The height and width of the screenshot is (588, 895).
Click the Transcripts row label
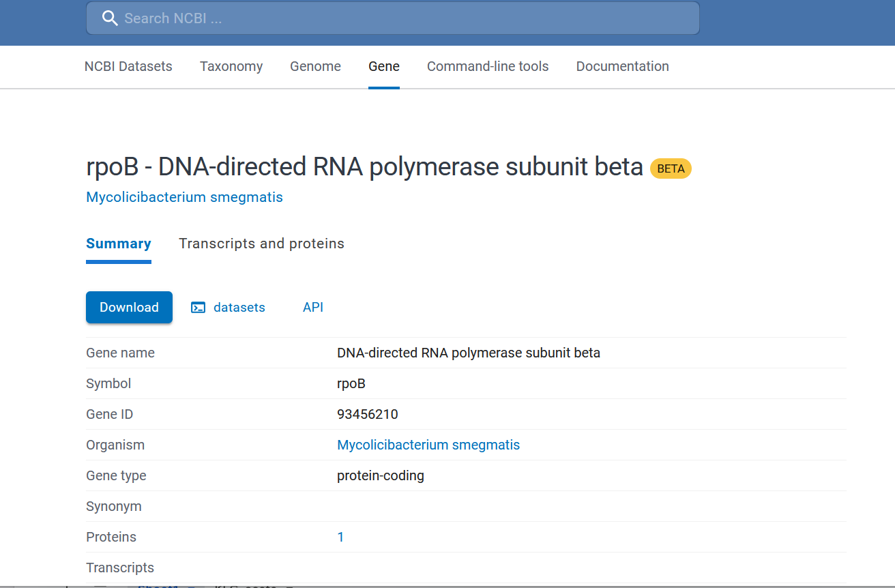pos(120,568)
